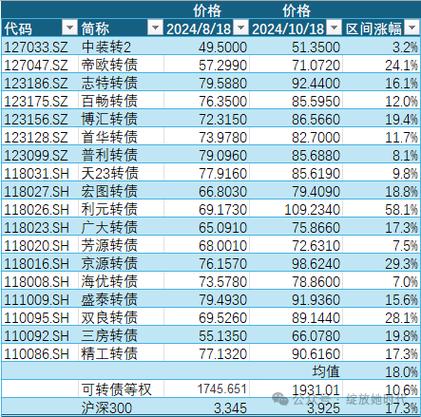
Task: Select cell with code 118027.SH
Action: pyautogui.click(x=40, y=191)
